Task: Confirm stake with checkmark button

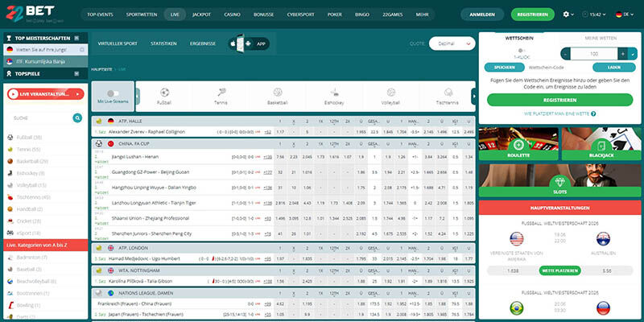Action: point(633,54)
